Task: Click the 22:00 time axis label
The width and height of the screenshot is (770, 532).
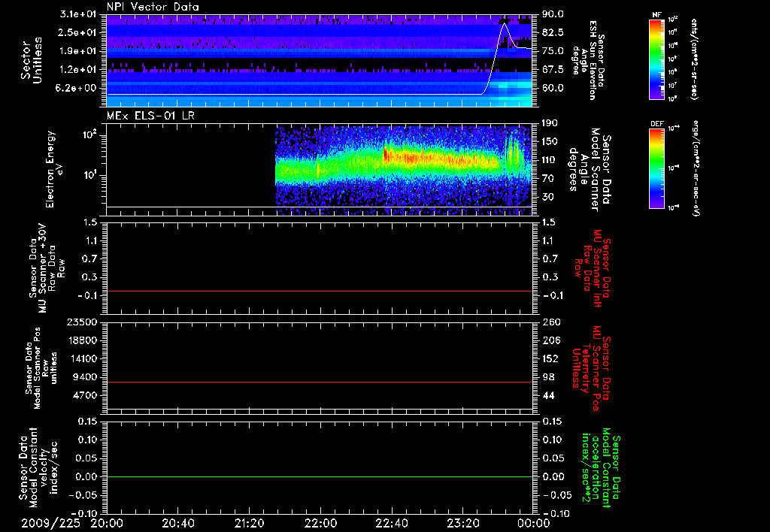Action: (x=320, y=523)
